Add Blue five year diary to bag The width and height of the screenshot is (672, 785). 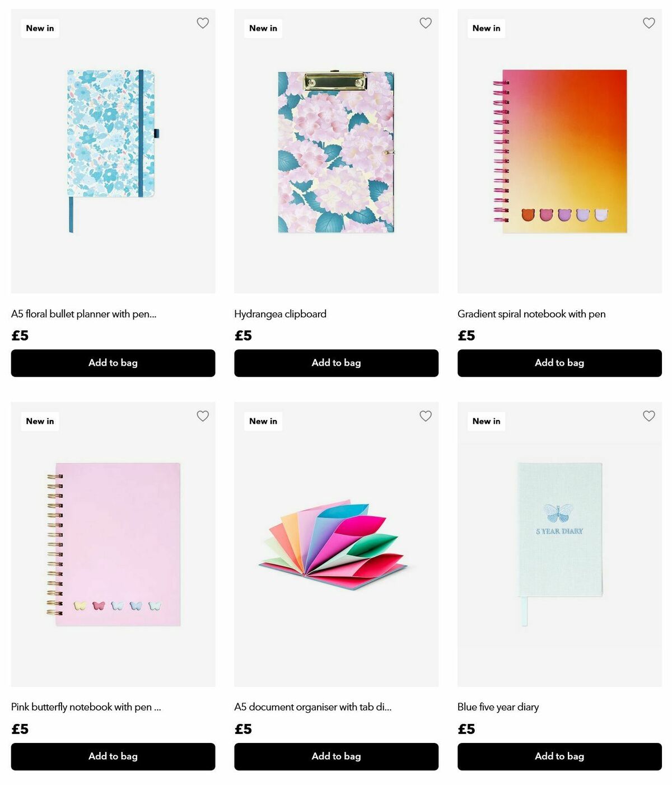pos(559,756)
